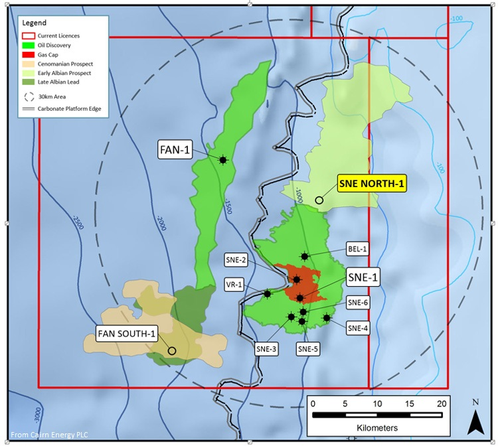Select the SNE-1 label box

point(361,278)
